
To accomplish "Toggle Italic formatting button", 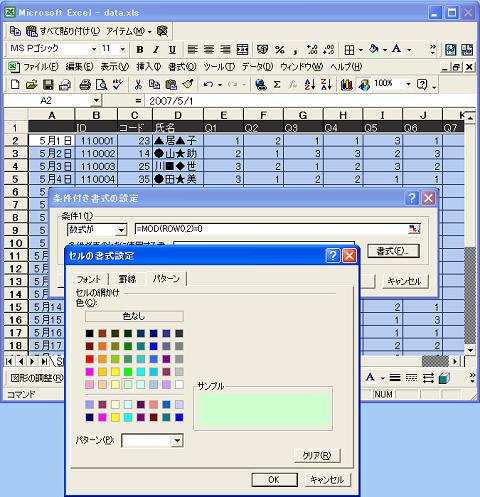I will coord(156,50).
